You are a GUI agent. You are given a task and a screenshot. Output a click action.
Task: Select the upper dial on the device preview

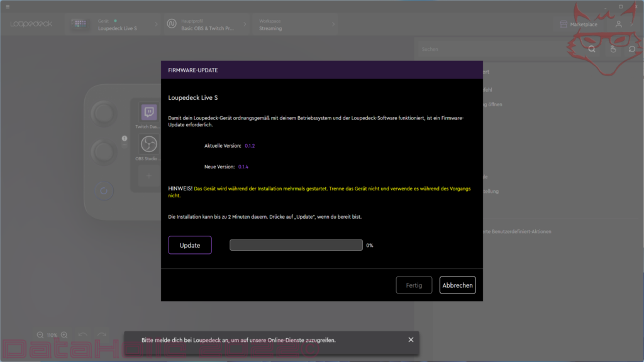pyautogui.click(x=104, y=114)
